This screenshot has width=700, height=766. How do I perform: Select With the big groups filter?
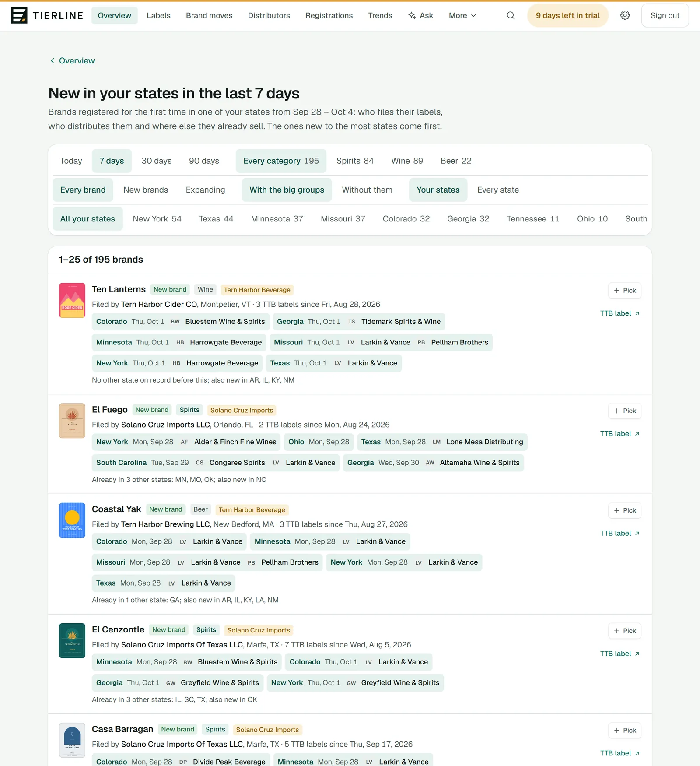pos(287,190)
